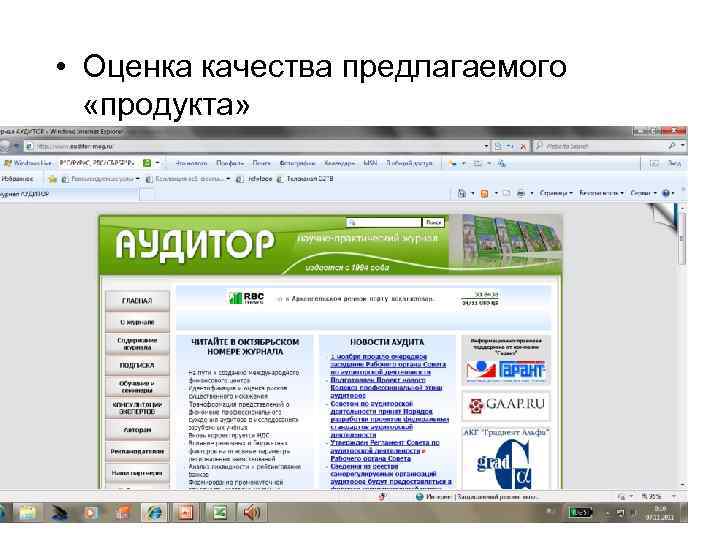720x540 pixels.
Task: Open the Сервис dropdown menu
Action: pos(643,193)
